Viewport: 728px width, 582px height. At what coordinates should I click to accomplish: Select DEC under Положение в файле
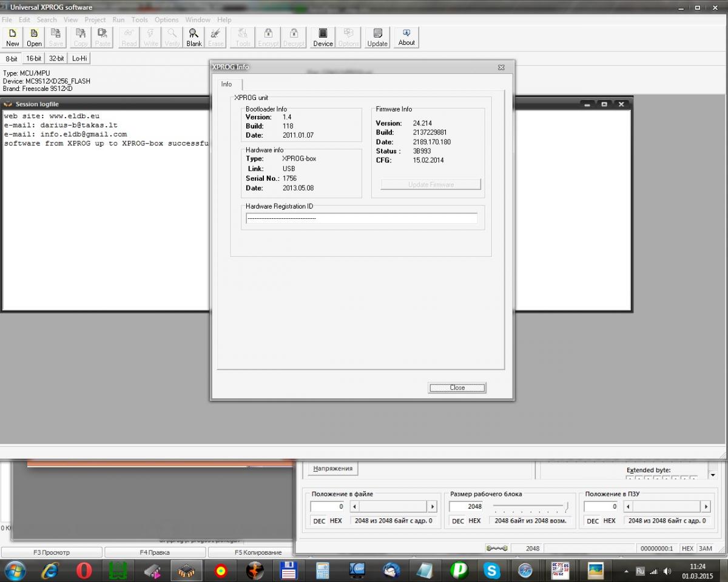[319, 521]
